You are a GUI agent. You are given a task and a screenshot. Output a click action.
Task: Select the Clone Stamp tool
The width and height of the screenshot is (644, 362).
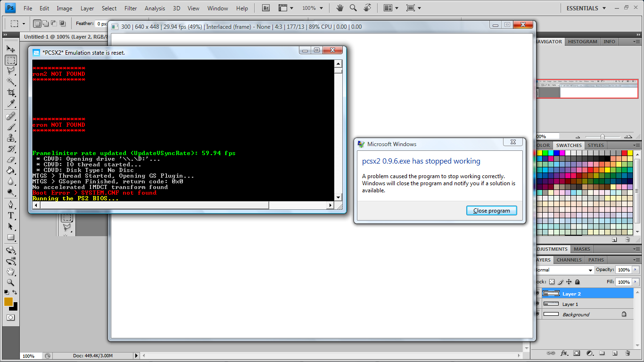tap(11, 138)
